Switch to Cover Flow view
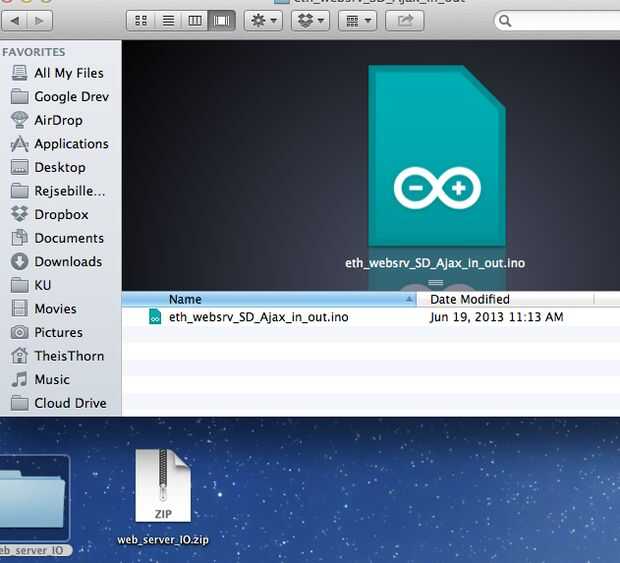The image size is (620, 563). point(221,21)
